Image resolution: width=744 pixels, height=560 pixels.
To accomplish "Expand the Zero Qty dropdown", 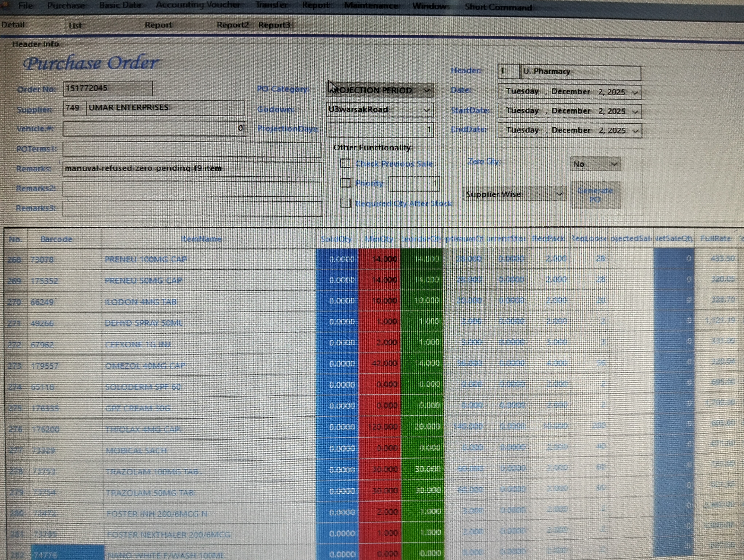I will tap(613, 164).
